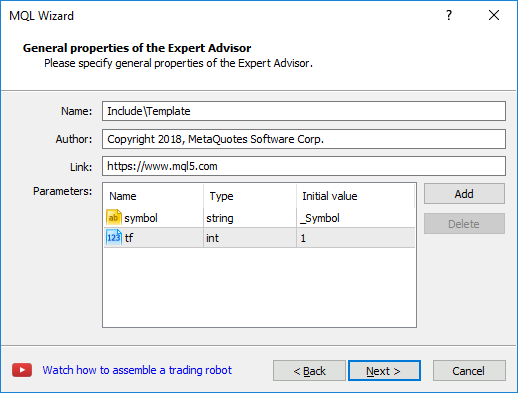Screen dimensions: 518x393
Task: Click the int type cell of tf
Action: 250,238
